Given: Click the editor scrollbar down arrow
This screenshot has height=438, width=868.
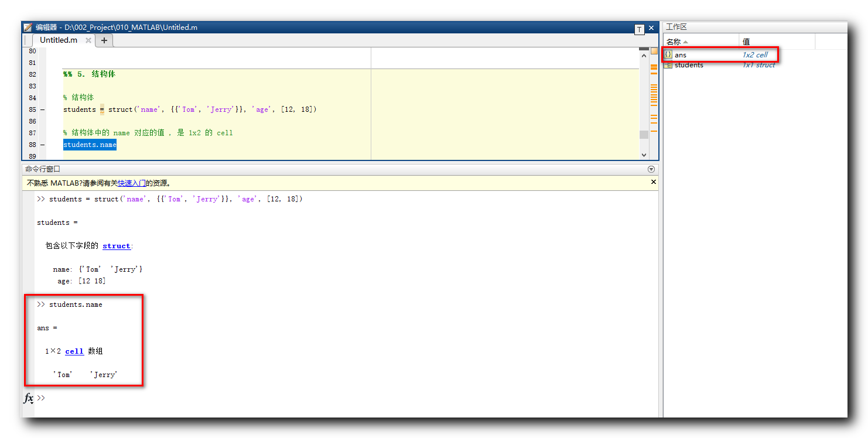Looking at the screenshot, I should [644, 155].
